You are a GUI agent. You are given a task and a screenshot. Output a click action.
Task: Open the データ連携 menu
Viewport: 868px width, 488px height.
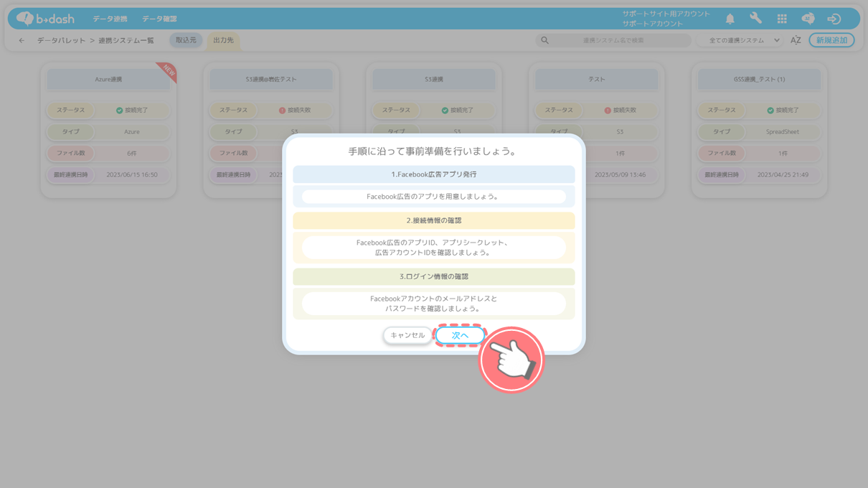pyautogui.click(x=110, y=19)
